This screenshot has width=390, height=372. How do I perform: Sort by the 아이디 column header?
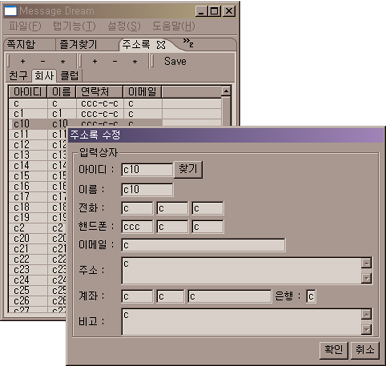click(28, 92)
